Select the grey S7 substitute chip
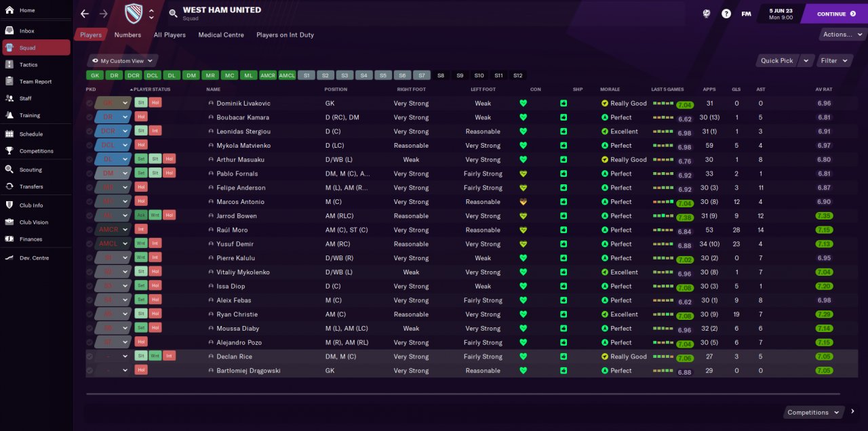The width and height of the screenshot is (868, 431). tap(422, 75)
